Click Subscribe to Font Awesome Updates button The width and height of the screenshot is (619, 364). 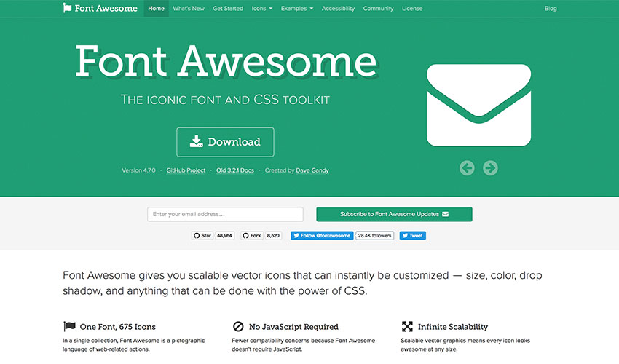395,214
